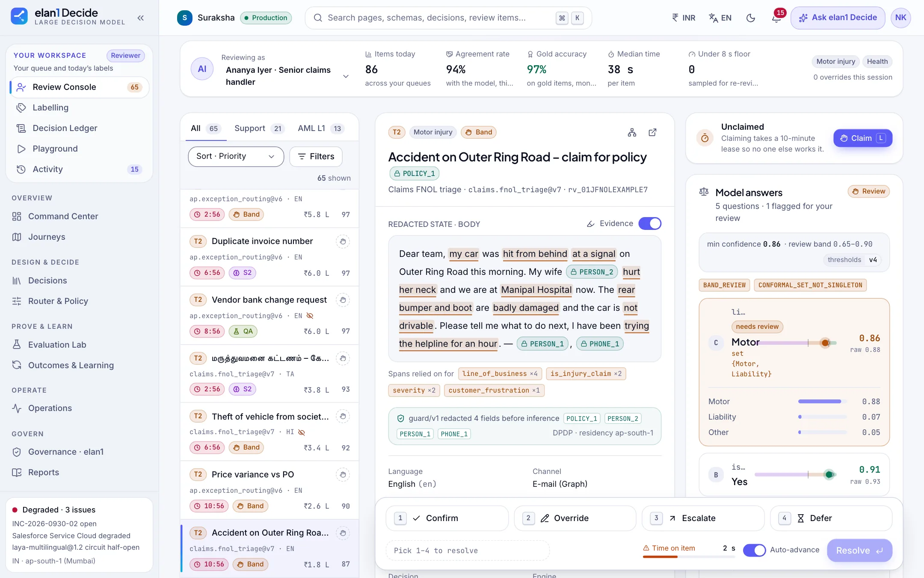
Task: Change currency via INR rupee icon
Action: coord(684,18)
